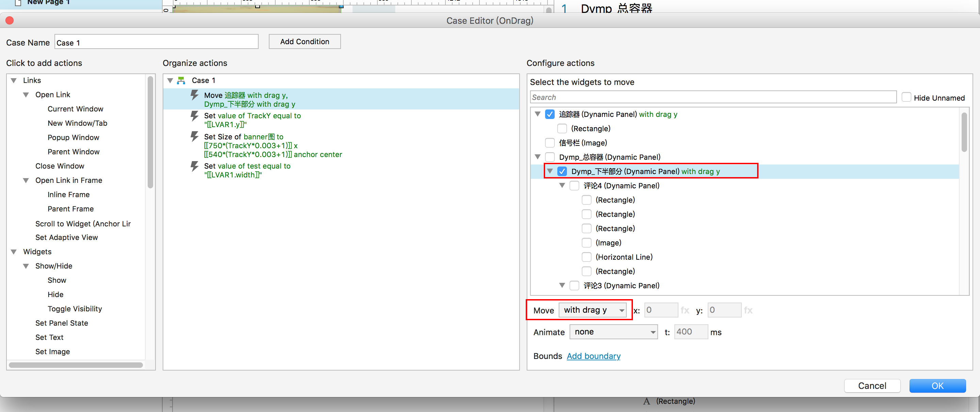Image resolution: width=980 pixels, height=412 pixels.
Task: Toggle the Hide Unnamed checkbox
Action: click(906, 98)
